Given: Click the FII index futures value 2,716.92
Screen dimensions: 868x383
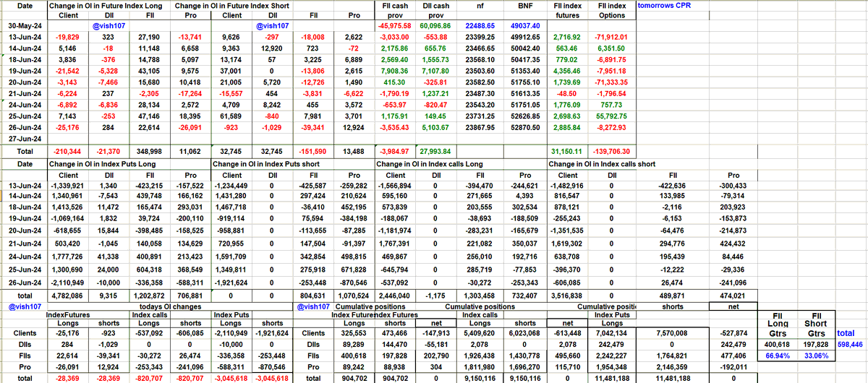Looking at the screenshot, I should pyautogui.click(x=567, y=35).
